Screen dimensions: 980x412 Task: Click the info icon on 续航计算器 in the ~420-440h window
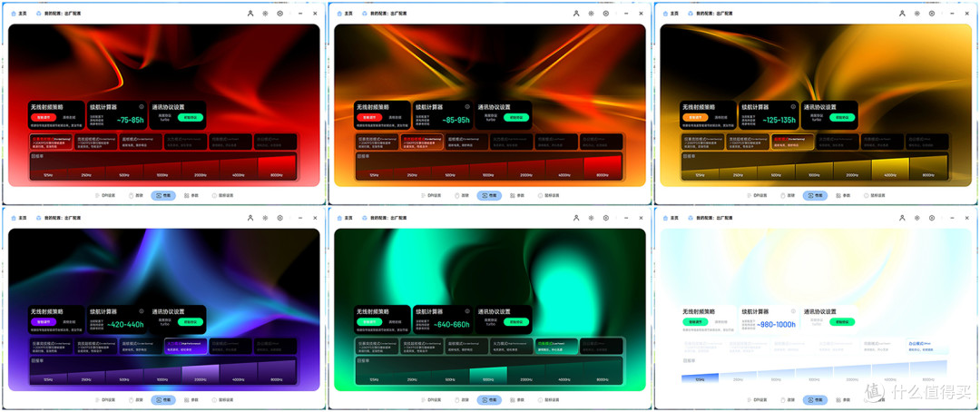click(142, 310)
